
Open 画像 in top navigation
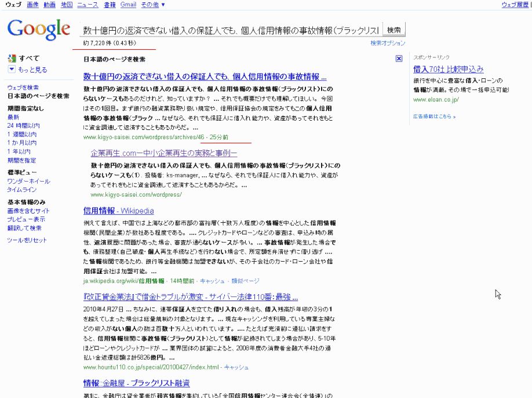[32, 5]
